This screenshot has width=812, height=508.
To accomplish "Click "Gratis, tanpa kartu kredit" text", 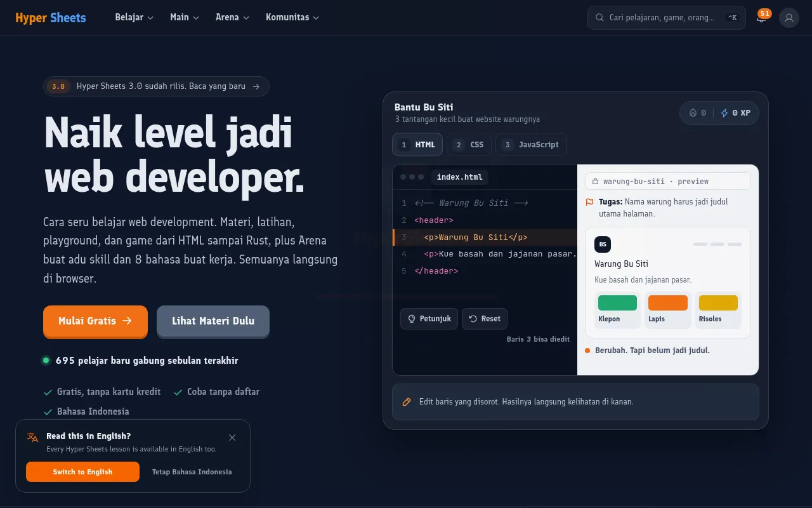I will 108,392.
